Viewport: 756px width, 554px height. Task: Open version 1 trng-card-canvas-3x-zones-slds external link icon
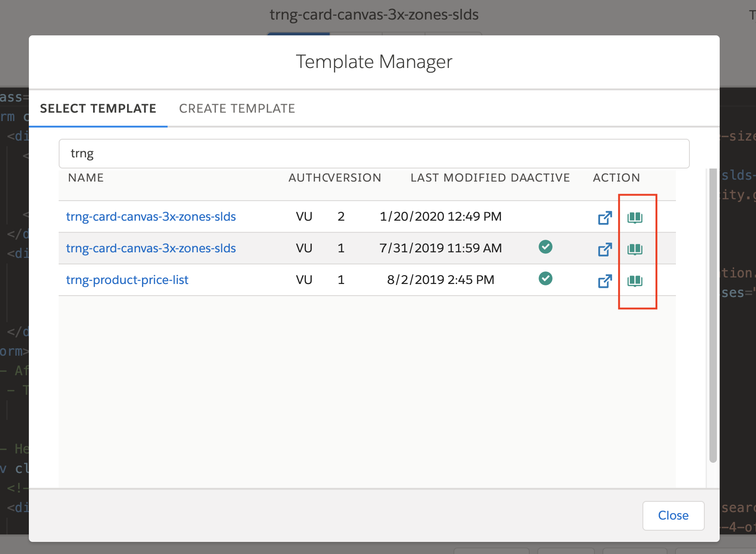pyautogui.click(x=605, y=249)
